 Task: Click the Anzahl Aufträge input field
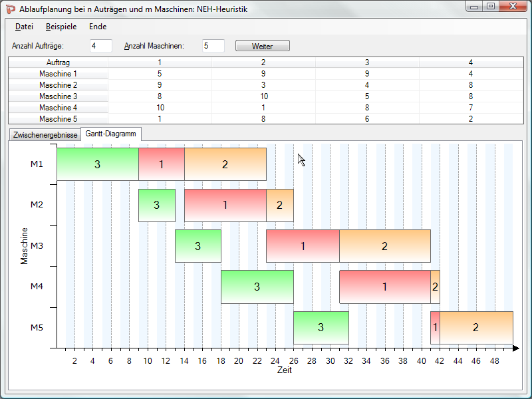coord(101,46)
